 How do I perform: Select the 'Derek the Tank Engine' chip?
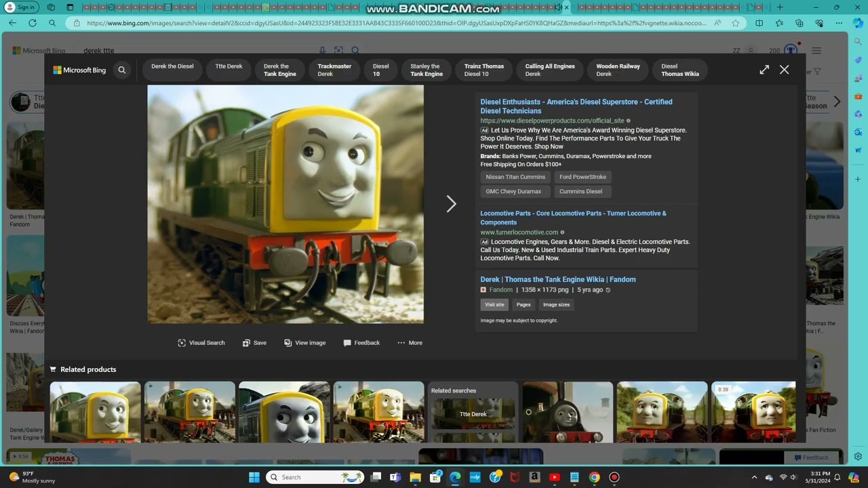279,70
